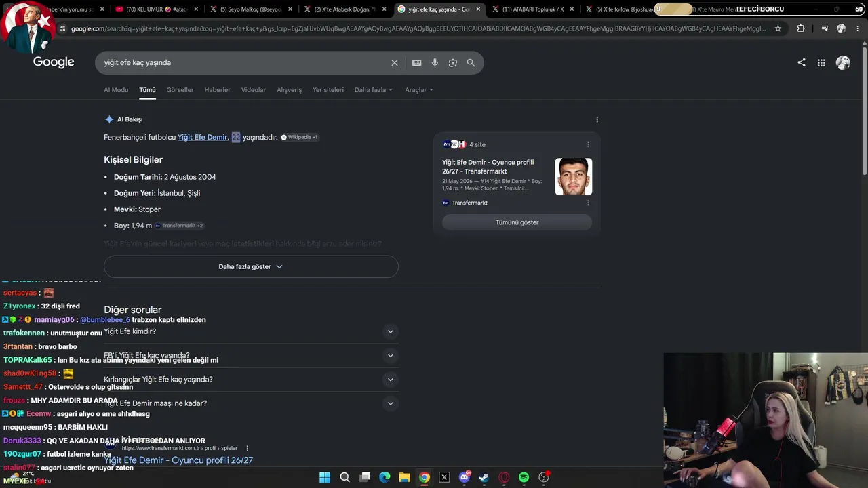Search by image with Google Lens
Screen dimensions: 868x488
tap(452, 62)
